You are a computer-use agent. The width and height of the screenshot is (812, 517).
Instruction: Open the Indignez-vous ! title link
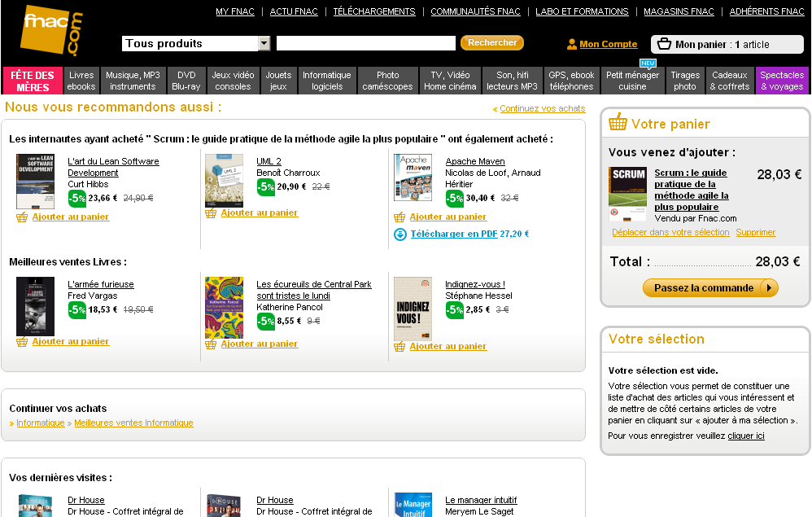[x=475, y=284]
